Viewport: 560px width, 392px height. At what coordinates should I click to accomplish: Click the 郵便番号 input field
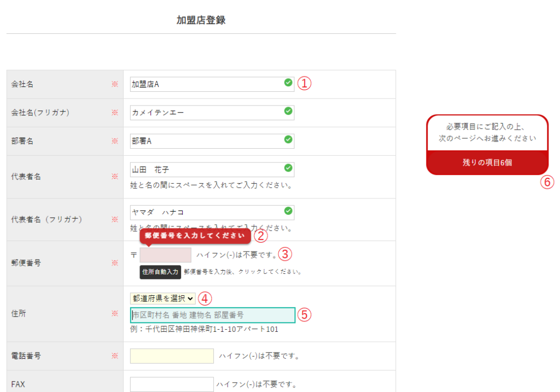[x=166, y=255]
